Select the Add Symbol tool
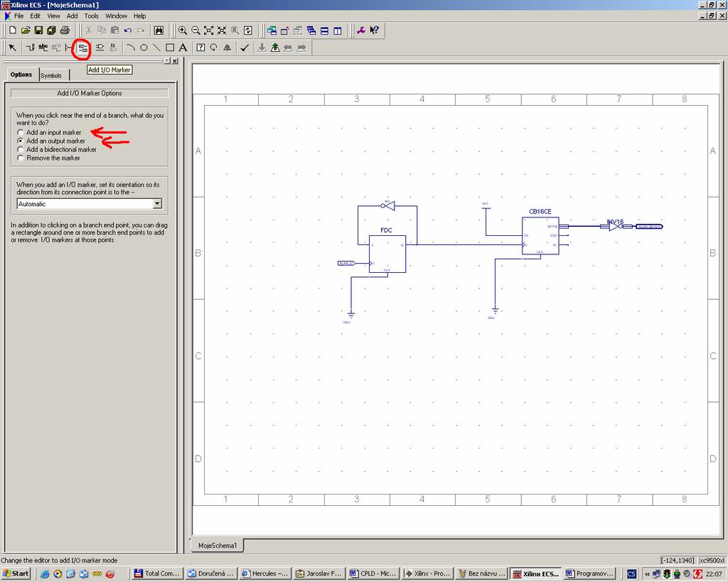The width and height of the screenshot is (728, 582). pos(100,48)
